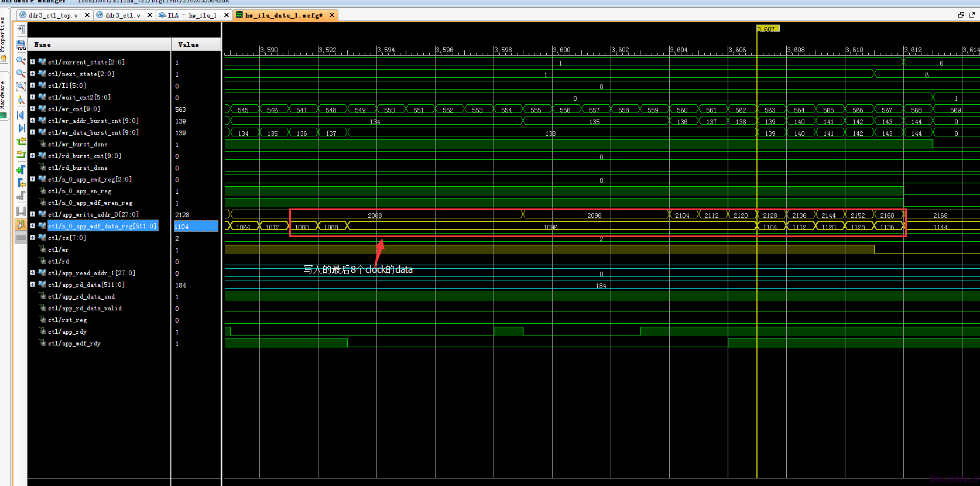Expand the ctl/current_state[2:0] bus
Image resolution: width=980 pixels, height=486 pixels.
pos(33,62)
